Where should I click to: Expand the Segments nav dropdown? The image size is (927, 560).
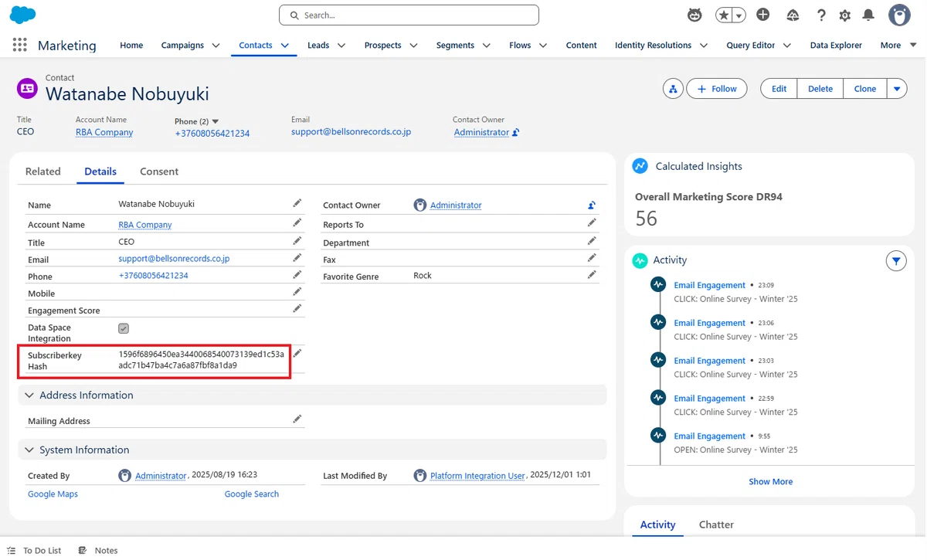487,46
